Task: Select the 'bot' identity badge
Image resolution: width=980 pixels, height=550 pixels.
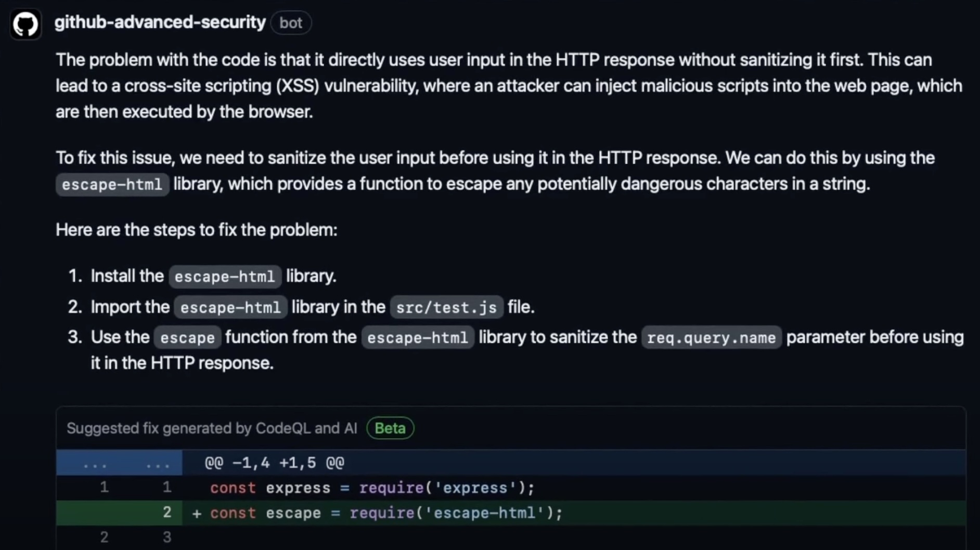Action: [x=290, y=23]
